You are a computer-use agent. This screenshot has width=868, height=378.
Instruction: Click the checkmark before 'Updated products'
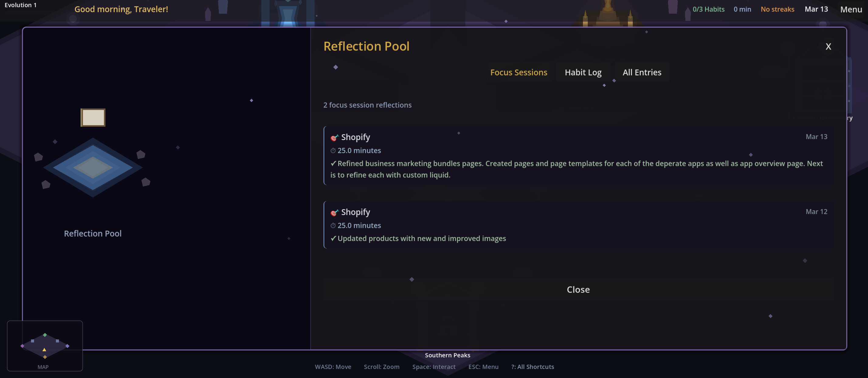click(333, 239)
